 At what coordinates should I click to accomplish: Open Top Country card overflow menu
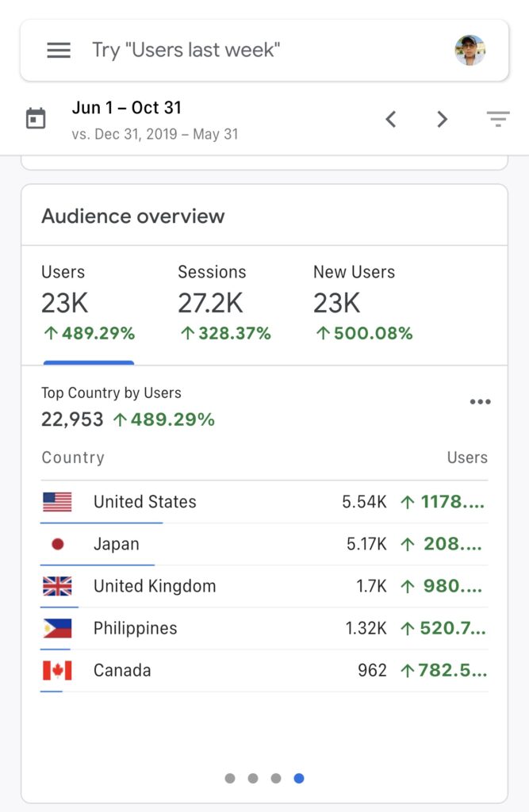pyautogui.click(x=480, y=402)
